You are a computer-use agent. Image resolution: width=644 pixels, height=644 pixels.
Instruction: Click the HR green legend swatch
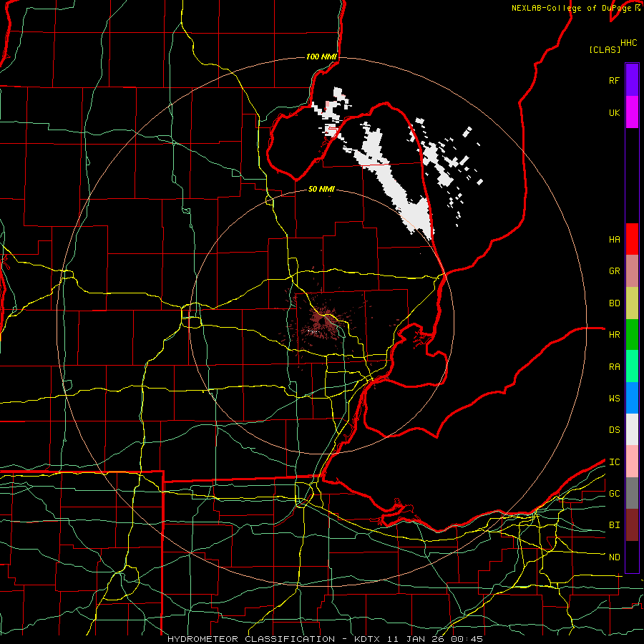coord(632,335)
